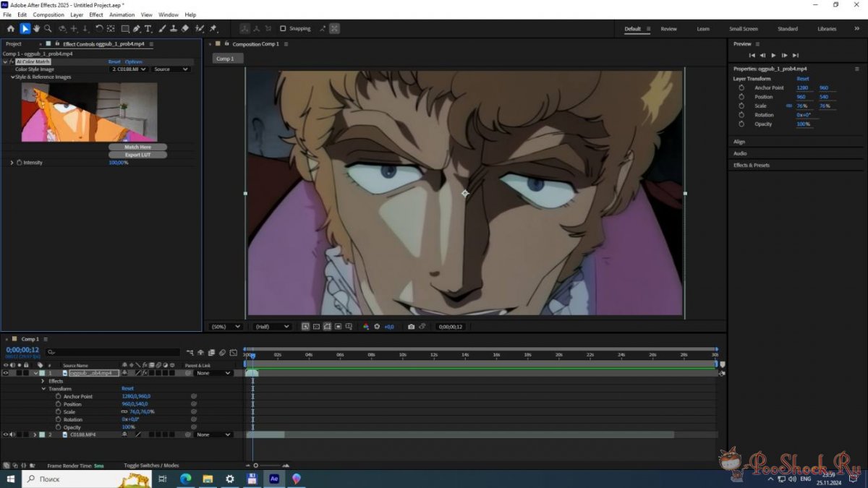Open Options for AI Color Match
Viewport: 868px width, 488px height.
[134, 62]
